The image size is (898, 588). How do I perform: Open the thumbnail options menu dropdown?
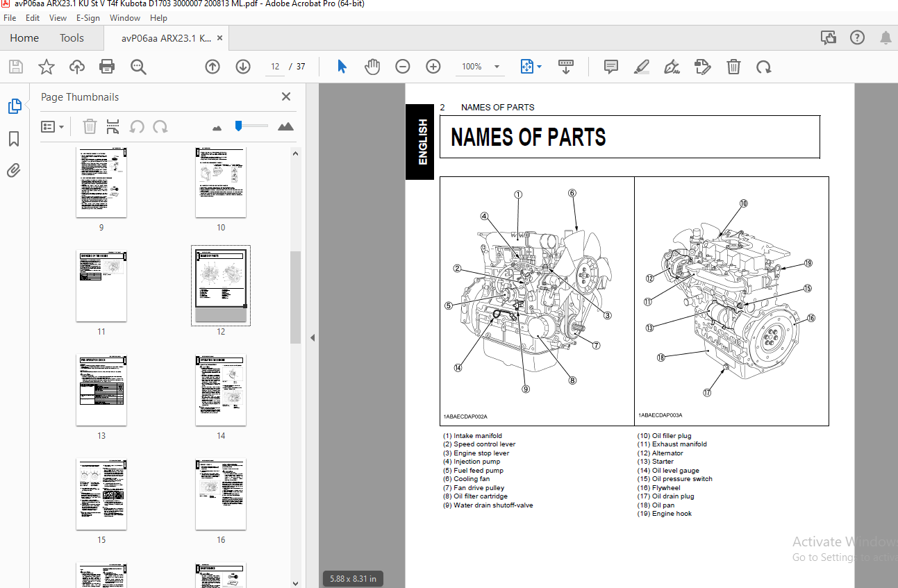pos(53,127)
